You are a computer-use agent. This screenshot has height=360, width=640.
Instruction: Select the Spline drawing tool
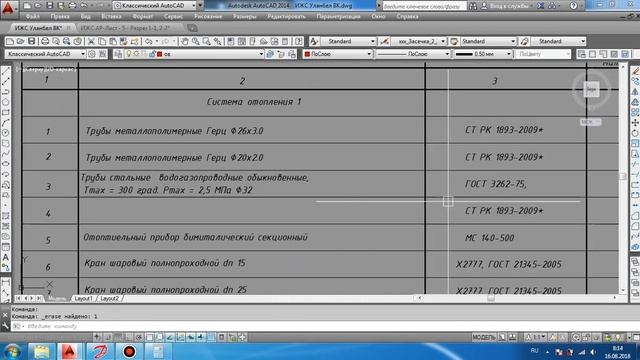click(x=6, y=153)
